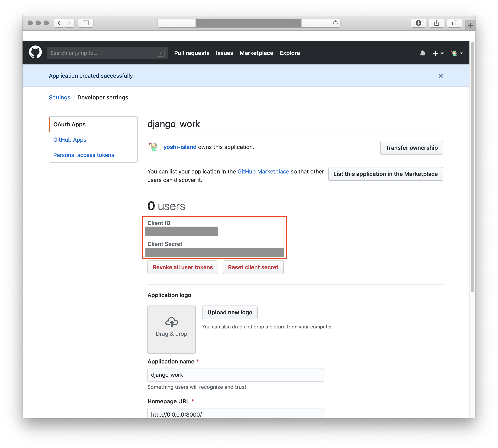The image size is (498, 448).
Task: Click the Application name field
Action: pos(236,375)
